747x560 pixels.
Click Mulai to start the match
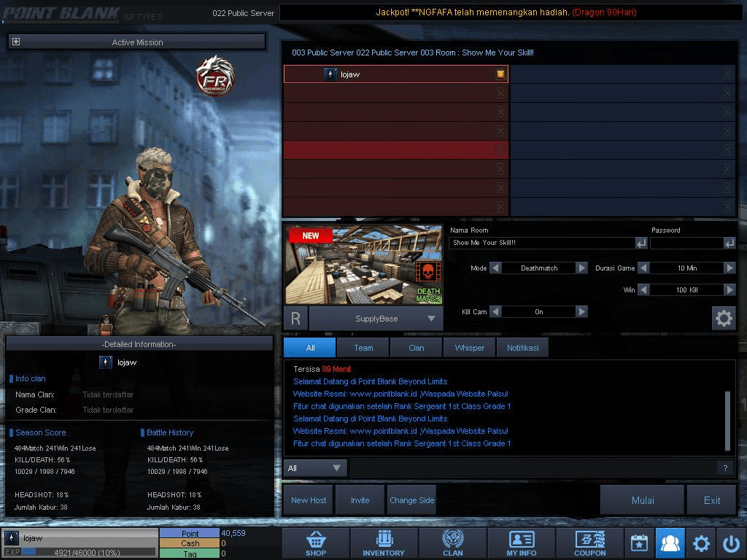tap(643, 500)
